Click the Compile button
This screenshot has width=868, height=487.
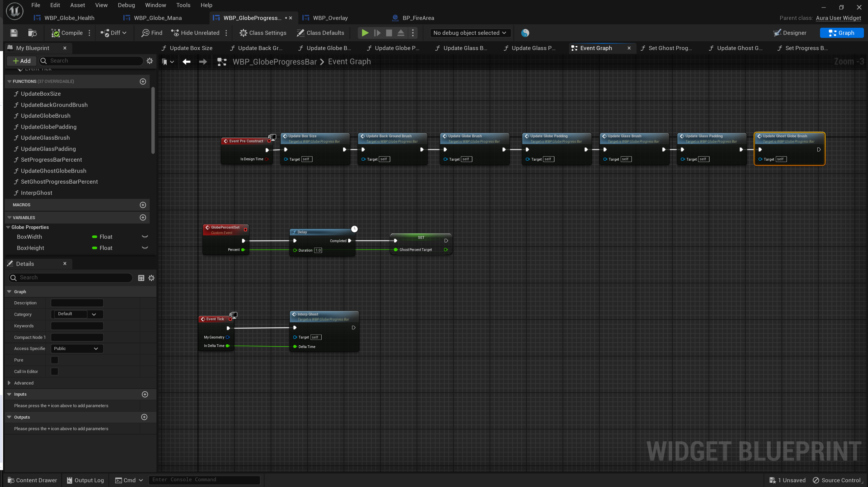click(67, 33)
